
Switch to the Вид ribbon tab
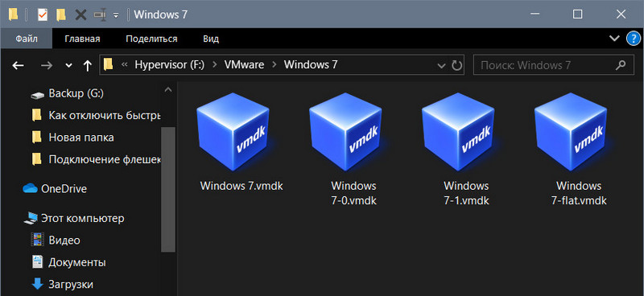pos(211,39)
